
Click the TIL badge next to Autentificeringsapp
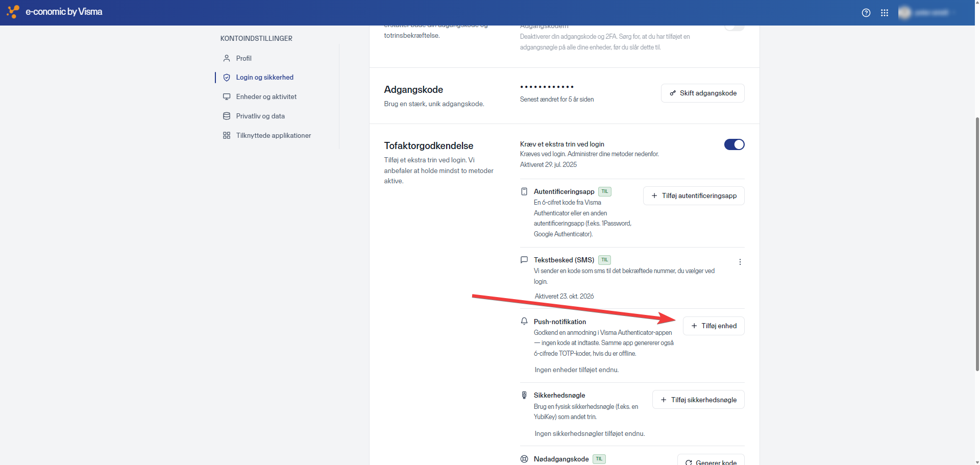coord(605,191)
